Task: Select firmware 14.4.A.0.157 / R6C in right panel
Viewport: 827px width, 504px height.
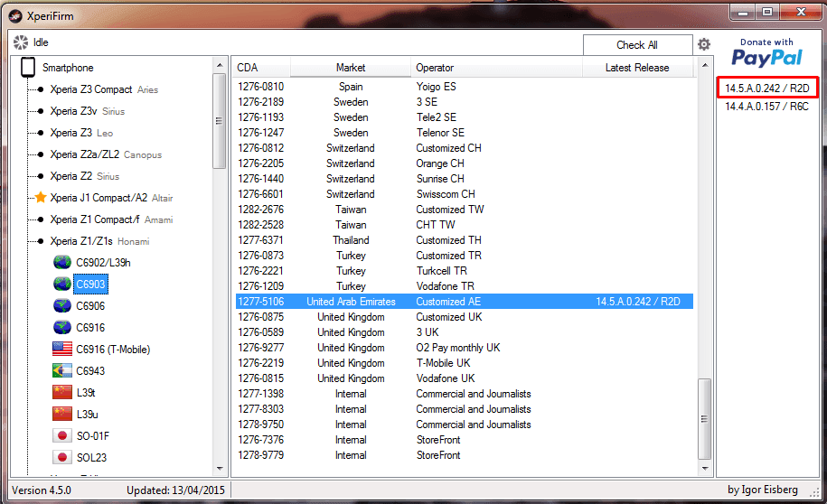Action: click(766, 107)
